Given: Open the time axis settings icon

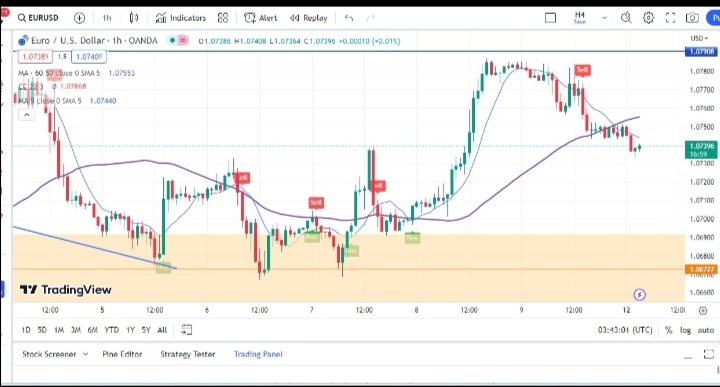Looking at the screenshot, I should click(x=703, y=310).
